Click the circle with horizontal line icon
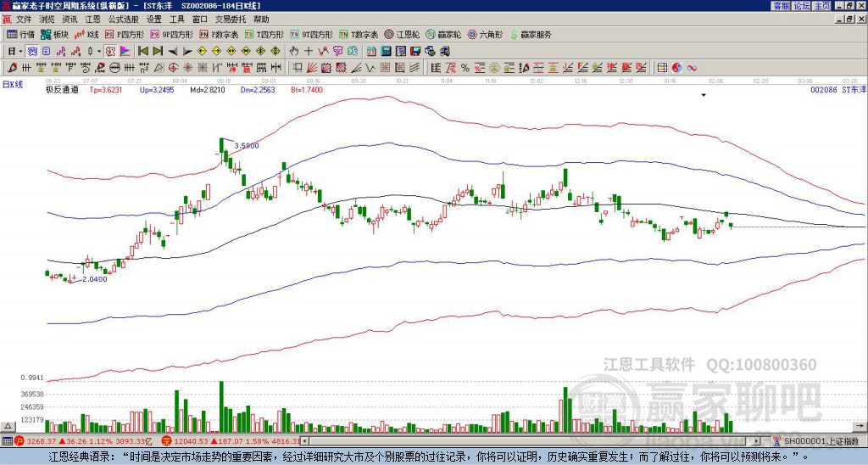 (114, 68)
